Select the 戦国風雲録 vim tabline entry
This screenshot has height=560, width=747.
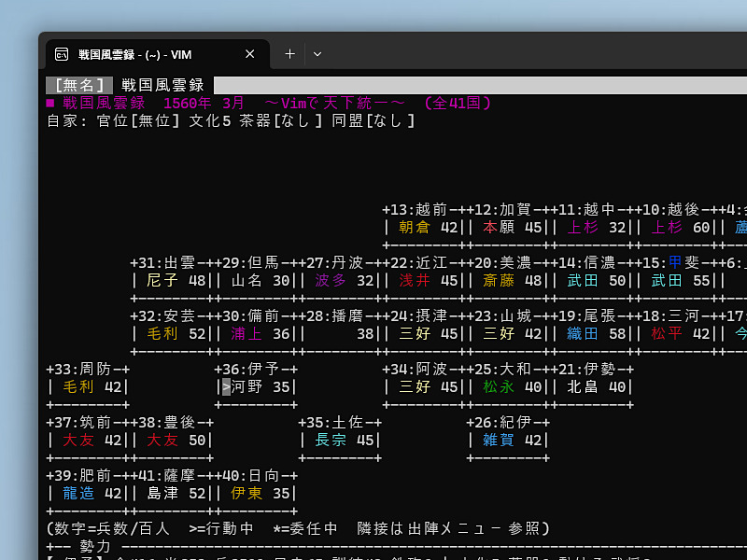click(162, 85)
